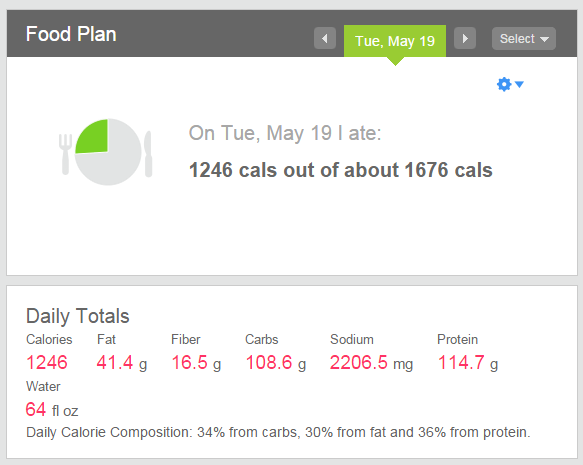Click the Daily Totals heading
Screen dimensions: 583x465
pyautogui.click(x=78, y=316)
